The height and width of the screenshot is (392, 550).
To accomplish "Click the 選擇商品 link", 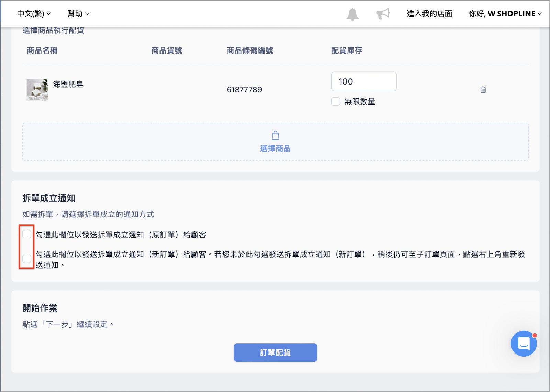I will click(275, 148).
